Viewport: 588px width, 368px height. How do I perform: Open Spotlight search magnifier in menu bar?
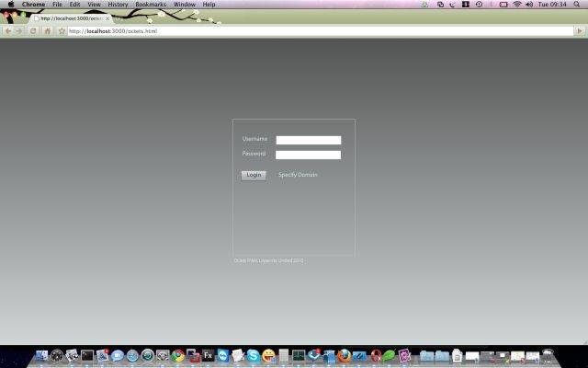pyautogui.click(x=576, y=4)
